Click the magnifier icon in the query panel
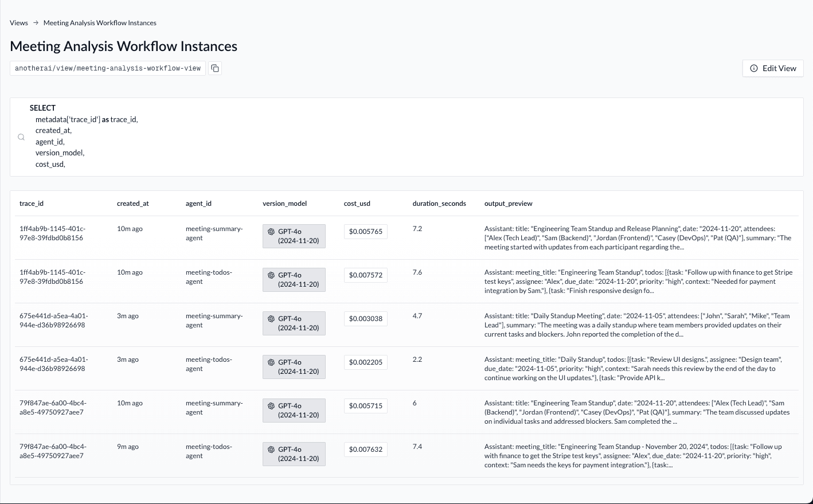Viewport: 813px width, 504px height. point(21,137)
